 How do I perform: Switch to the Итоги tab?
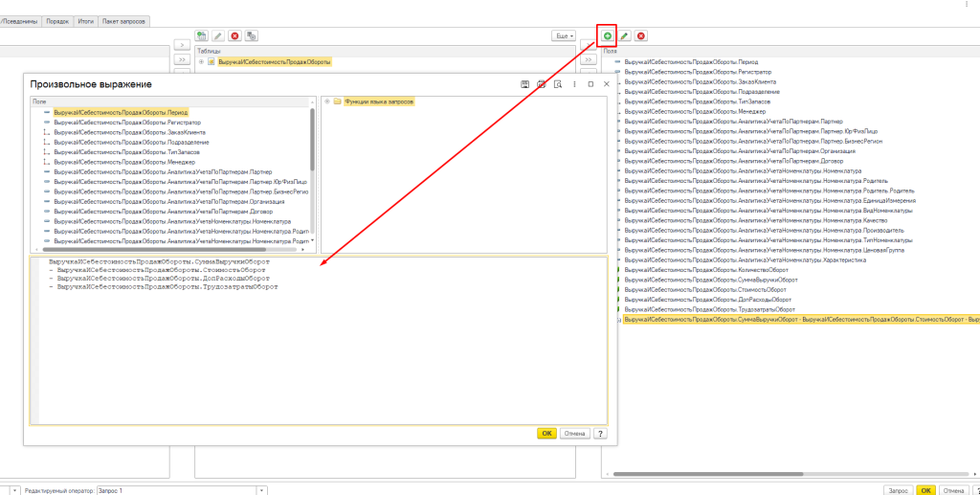coord(85,20)
